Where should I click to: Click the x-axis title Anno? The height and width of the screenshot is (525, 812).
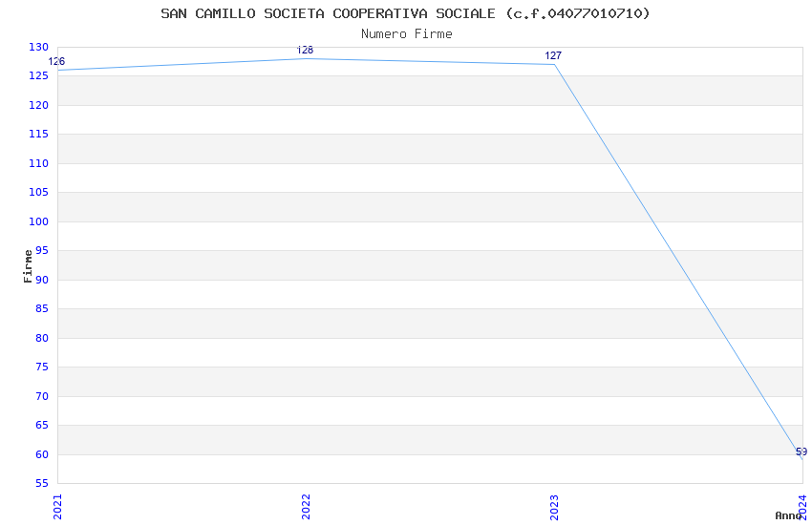coord(788,515)
